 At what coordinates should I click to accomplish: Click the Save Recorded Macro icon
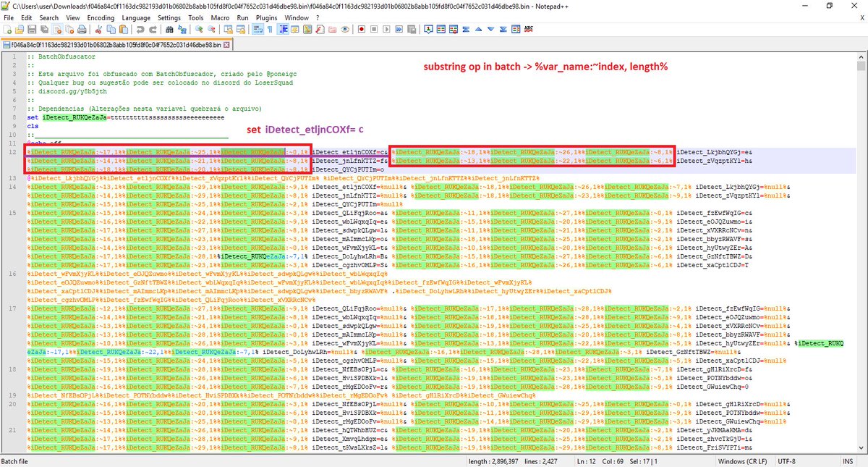412,30
